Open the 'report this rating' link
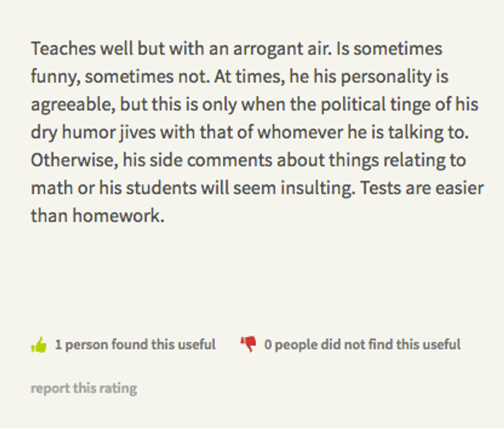Image resolution: width=504 pixels, height=429 pixels. [x=84, y=388]
